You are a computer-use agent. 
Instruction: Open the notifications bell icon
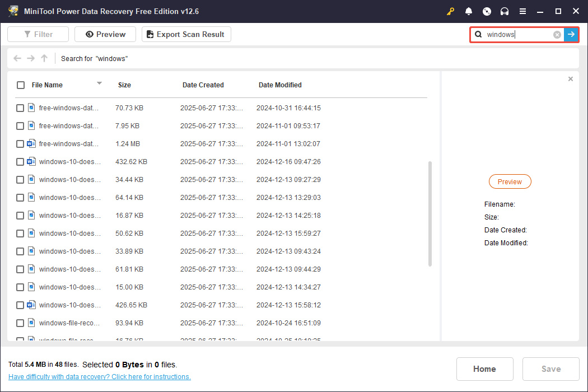(469, 11)
